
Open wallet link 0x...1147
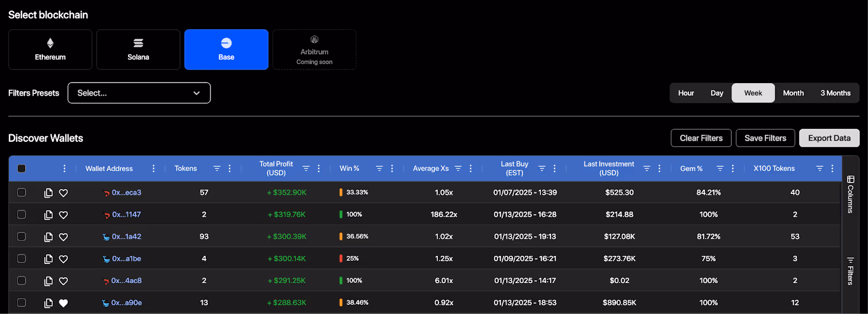126,215
